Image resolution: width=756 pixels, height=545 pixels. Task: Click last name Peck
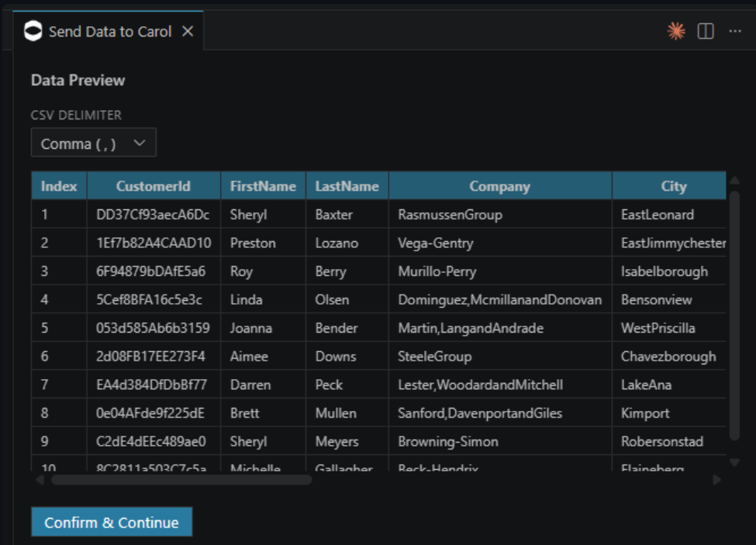pyautogui.click(x=329, y=385)
